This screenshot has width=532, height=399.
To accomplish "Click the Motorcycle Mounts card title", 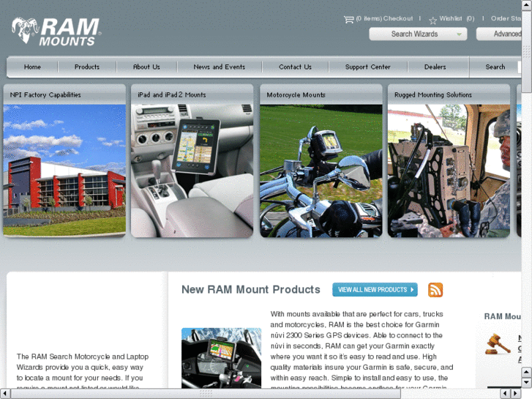I will point(296,94).
